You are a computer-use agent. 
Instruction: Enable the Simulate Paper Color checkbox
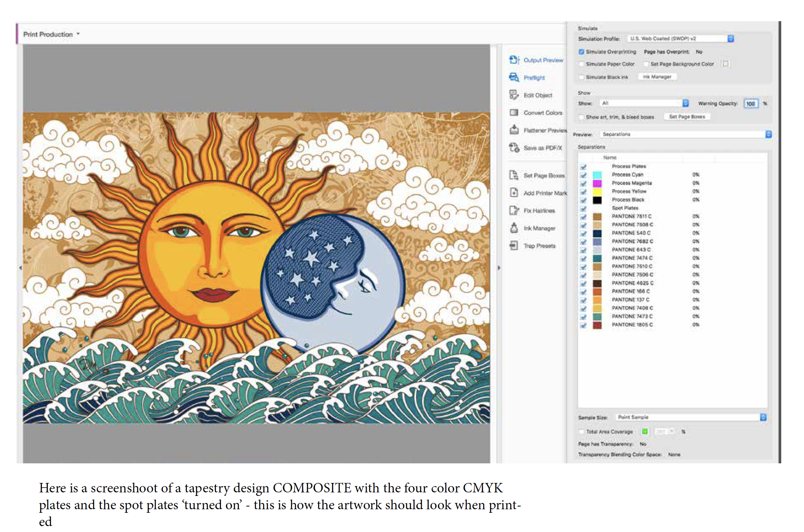581,64
